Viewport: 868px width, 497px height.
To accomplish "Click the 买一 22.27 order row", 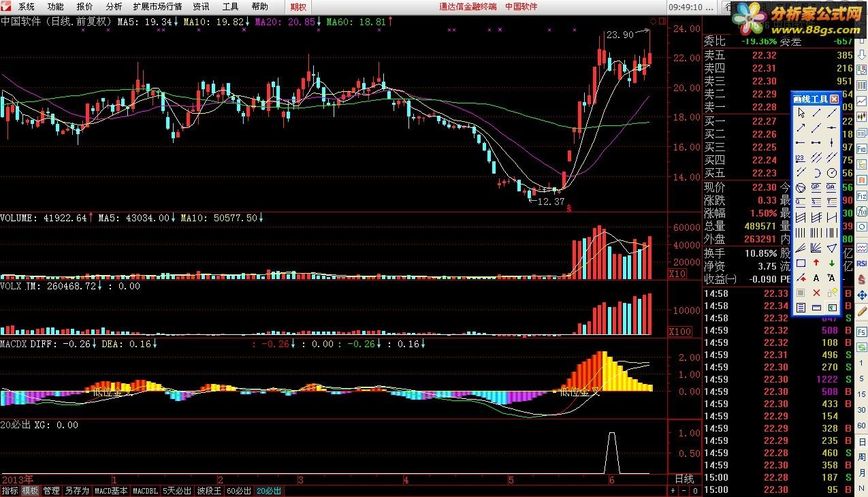I will (777, 121).
